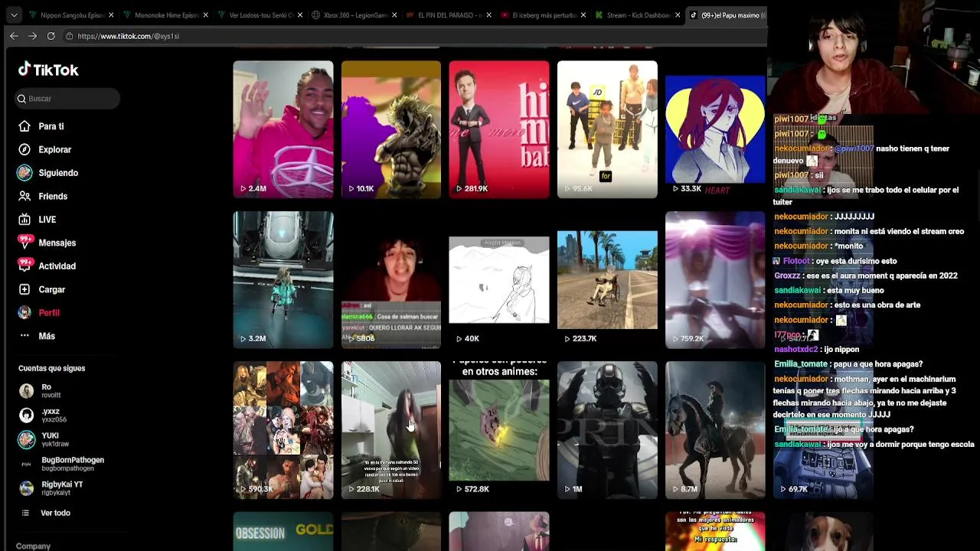Open Para ti home icon
Viewport: 980px width, 551px height.
(x=24, y=126)
